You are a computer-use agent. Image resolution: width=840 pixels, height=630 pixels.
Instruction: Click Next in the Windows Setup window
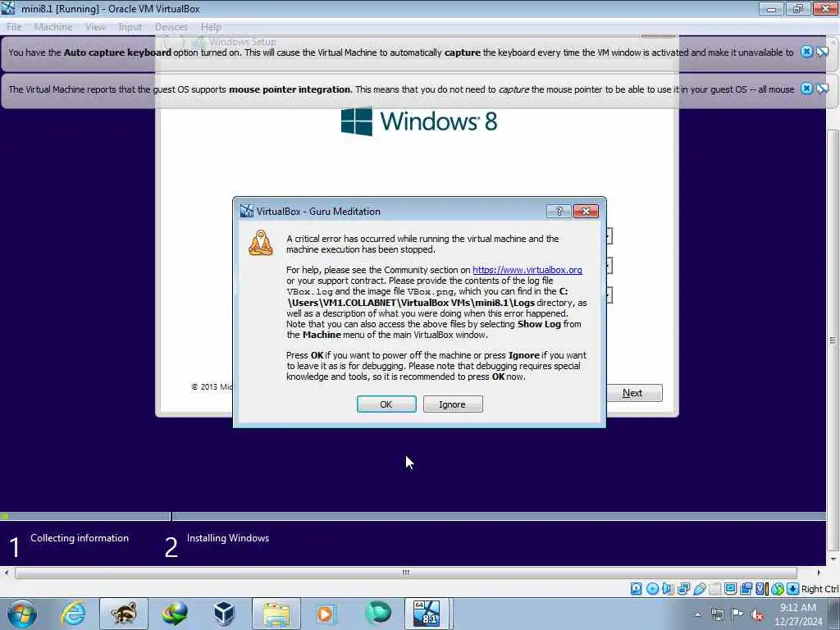coord(632,393)
